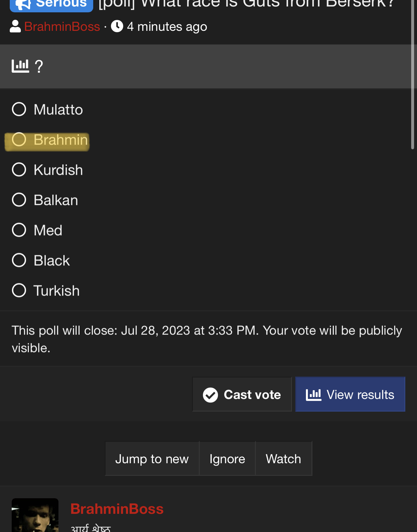
Task: Select the Med radio button
Action: pos(19,230)
